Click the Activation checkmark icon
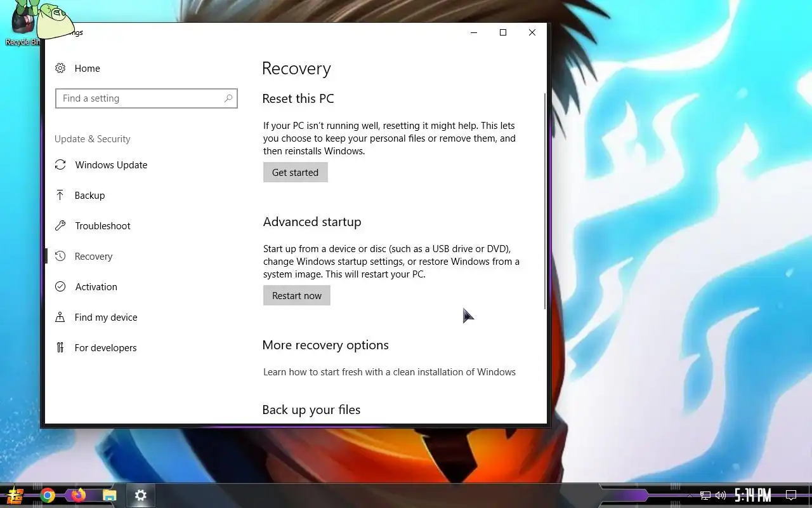The width and height of the screenshot is (812, 508). (x=60, y=286)
